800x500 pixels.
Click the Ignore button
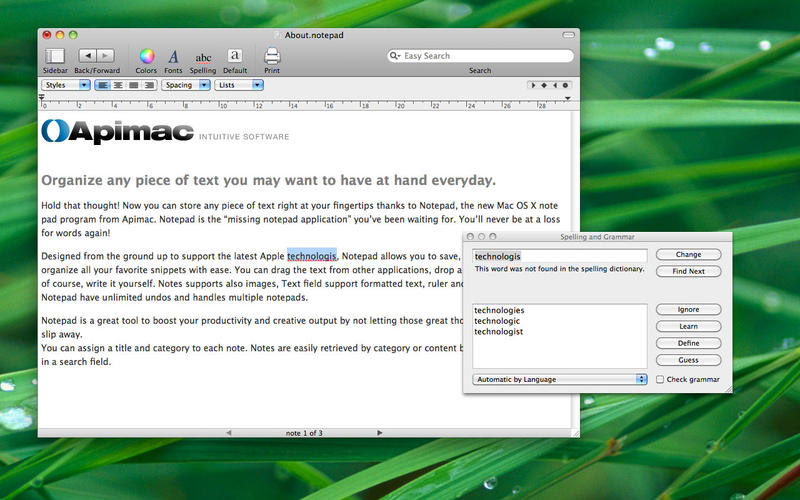tap(688, 310)
